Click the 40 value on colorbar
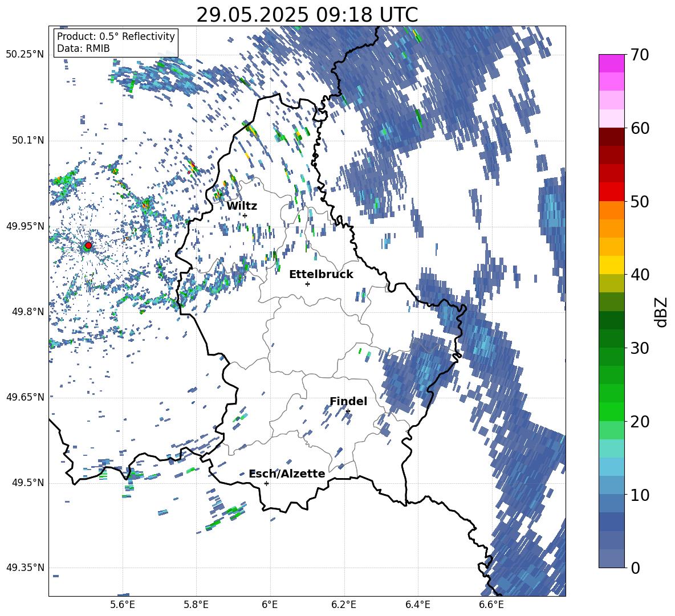The height and width of the screenshot is (616, 675). click(640, 275)
